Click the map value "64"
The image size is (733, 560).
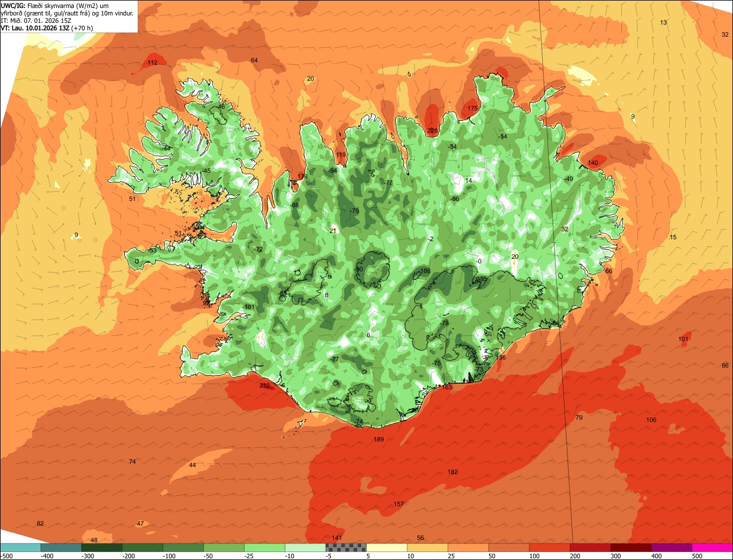[x=254, y=60]
